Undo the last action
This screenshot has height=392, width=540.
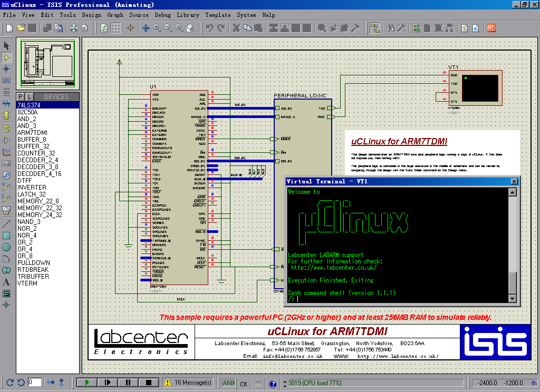coord(210,28)
